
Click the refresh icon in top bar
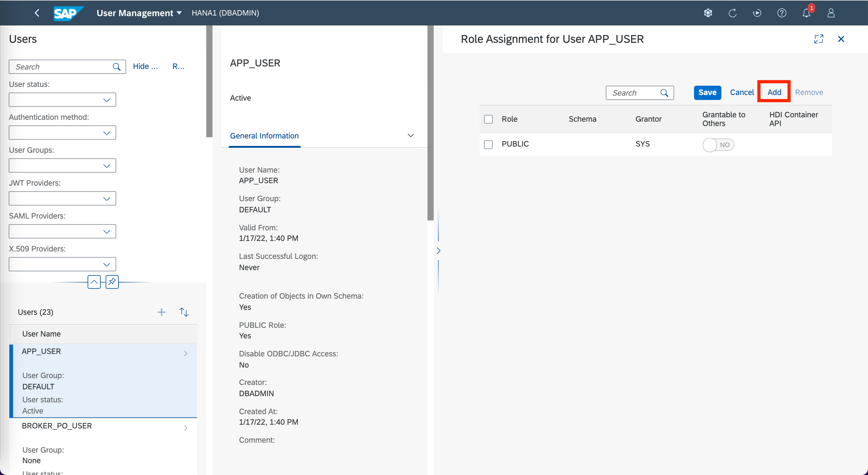732,13
